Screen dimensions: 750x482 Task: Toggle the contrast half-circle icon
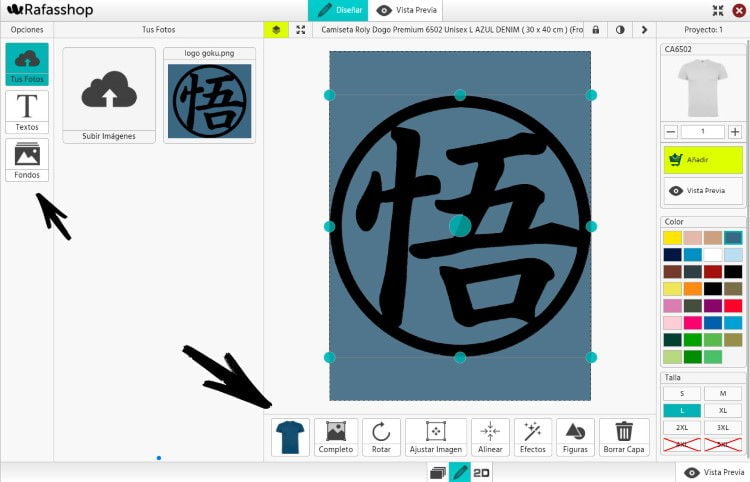(x=620, y=30)
